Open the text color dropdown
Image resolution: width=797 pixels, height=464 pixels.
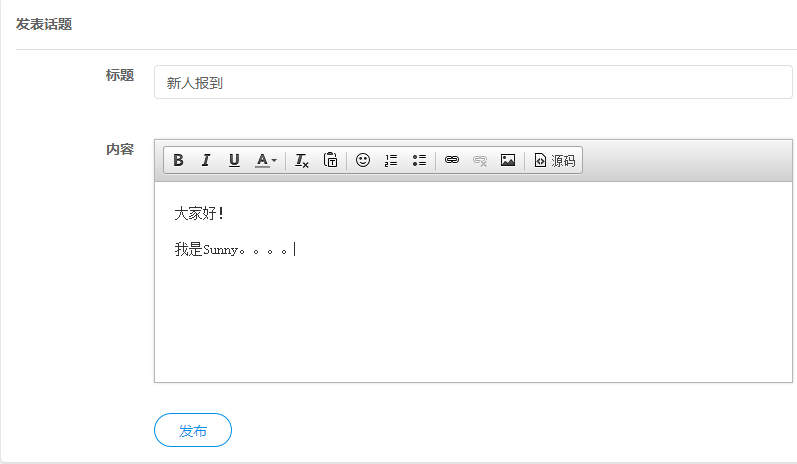tap(266, 160)
